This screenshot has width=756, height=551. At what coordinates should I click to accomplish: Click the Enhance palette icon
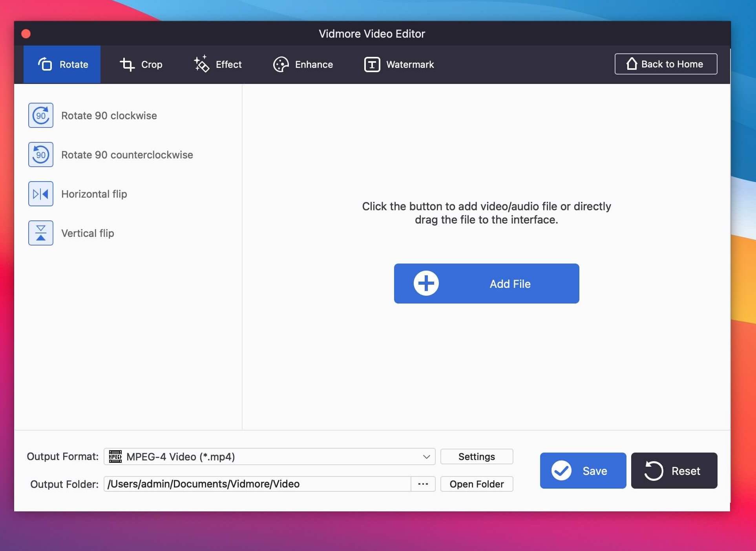(281, 64)
